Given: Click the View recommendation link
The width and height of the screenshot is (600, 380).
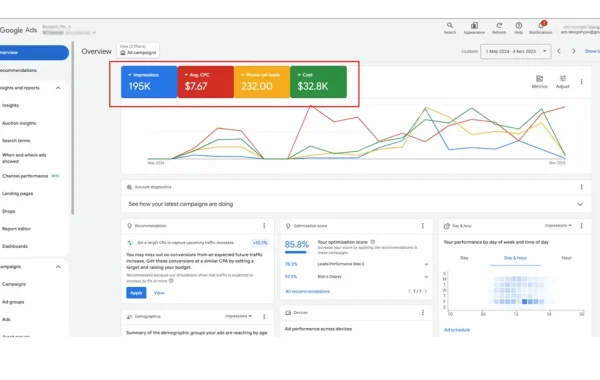Looking at the screenshot, I should coord(159,293).
